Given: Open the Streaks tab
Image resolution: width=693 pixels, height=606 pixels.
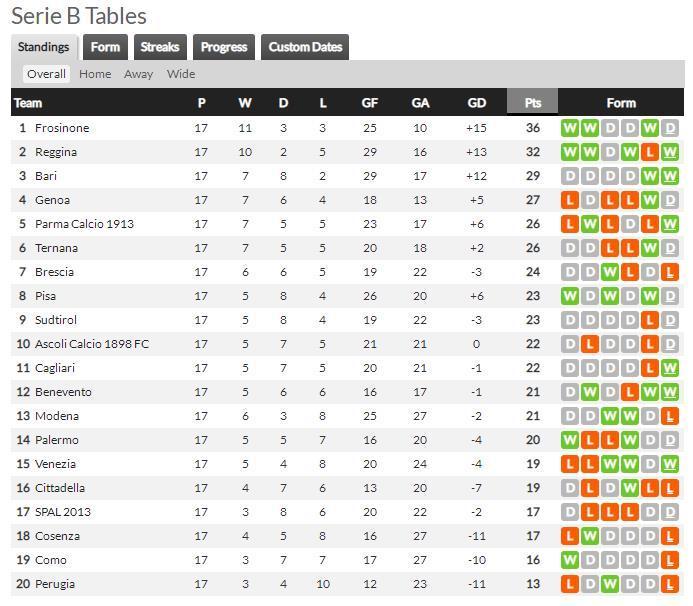Looking at the screenshot, I should tap(160, 47).
